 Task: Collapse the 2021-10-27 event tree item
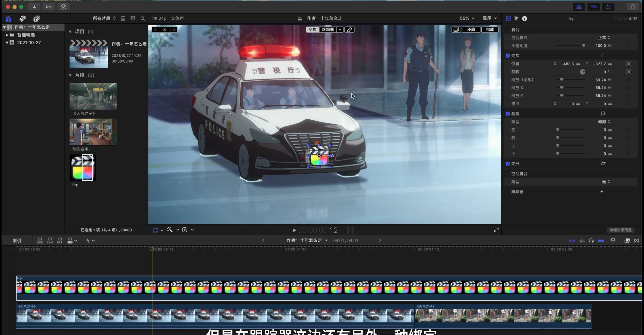click(x=7, y=43)
